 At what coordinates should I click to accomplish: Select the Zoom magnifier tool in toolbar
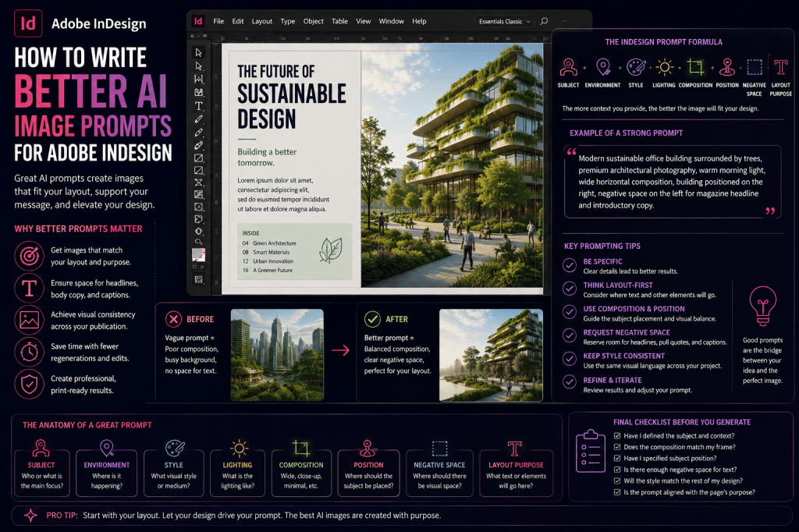pyautogui.click(x=199, y=242)
